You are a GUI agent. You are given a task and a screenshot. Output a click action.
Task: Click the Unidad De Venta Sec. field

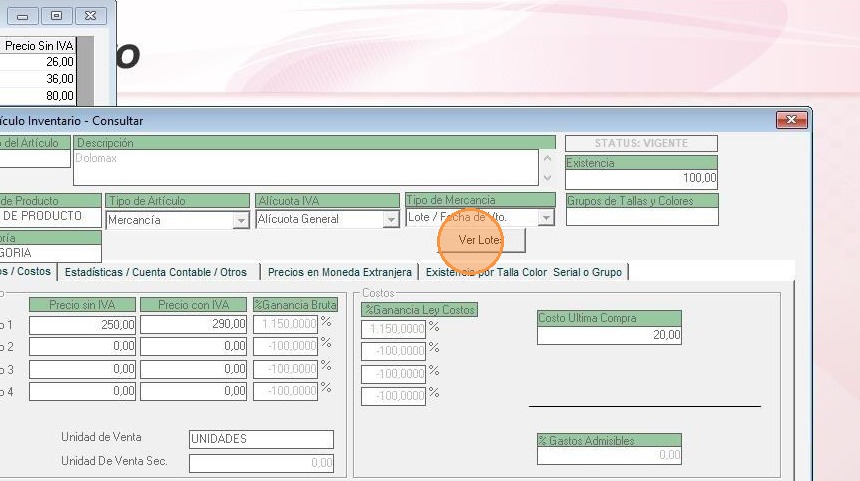261,463
